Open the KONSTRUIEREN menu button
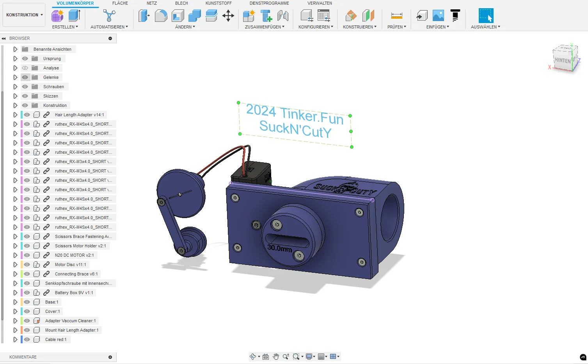This screenshot has height=364, width=588. [360, 27]
